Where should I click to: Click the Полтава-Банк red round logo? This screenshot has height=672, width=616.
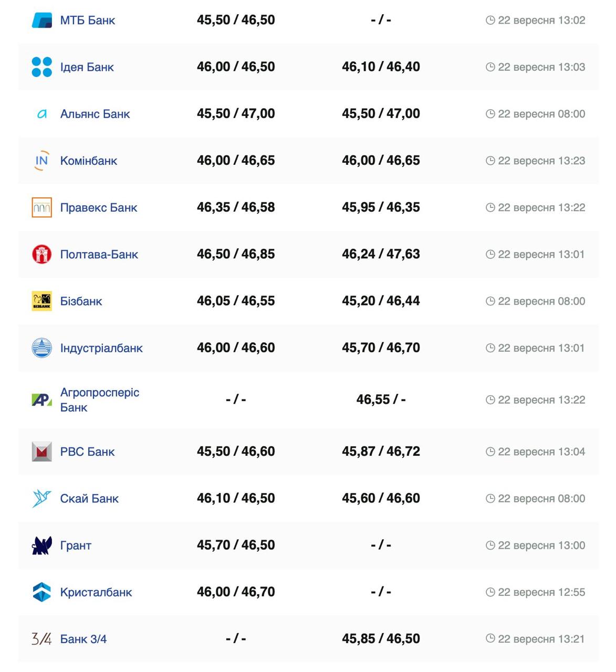[42, 254]
